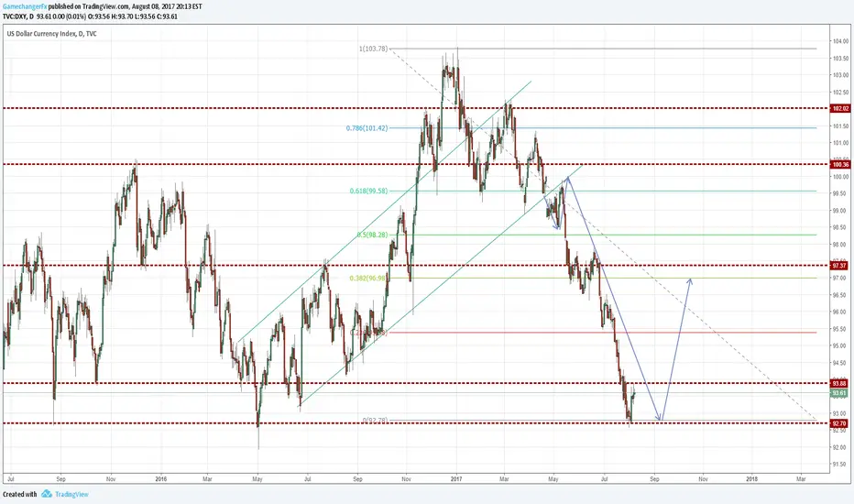Screen dimensions: 854x504
Task: Click the red 93.88 price tag
Action: tap(839, 383)
